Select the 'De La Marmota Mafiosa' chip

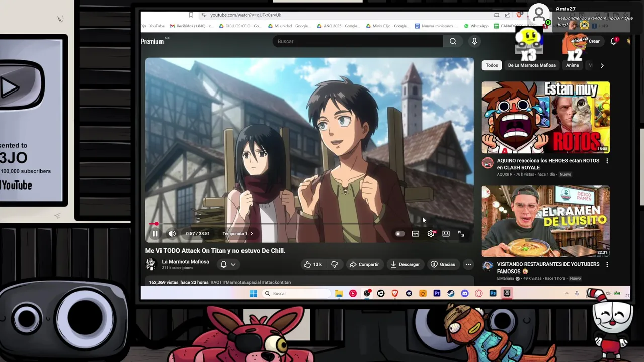point(532,65)
